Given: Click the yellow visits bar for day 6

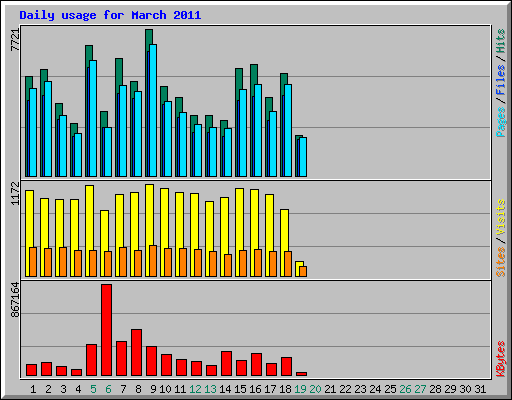Looking at the screenshot, I should [104, 231].
